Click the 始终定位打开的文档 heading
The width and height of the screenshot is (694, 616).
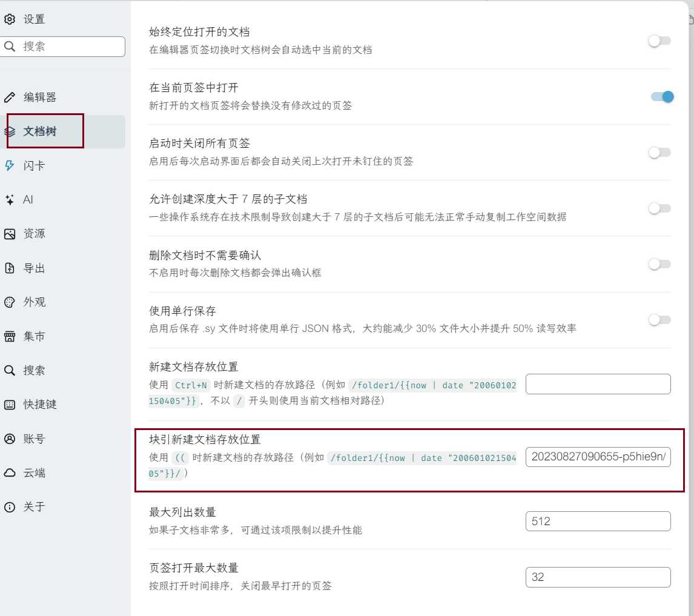199,32
